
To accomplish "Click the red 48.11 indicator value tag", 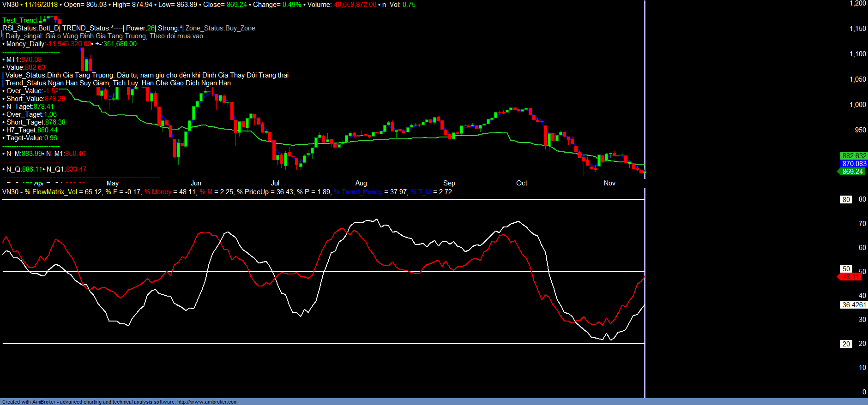I will (x=850, y=277).
